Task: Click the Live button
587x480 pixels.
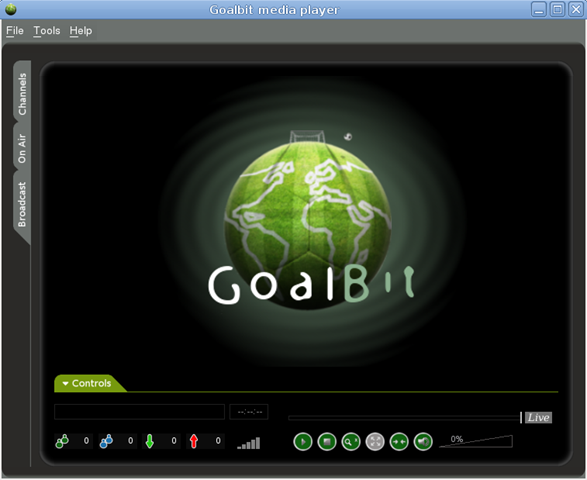Action: coord(538,417)
